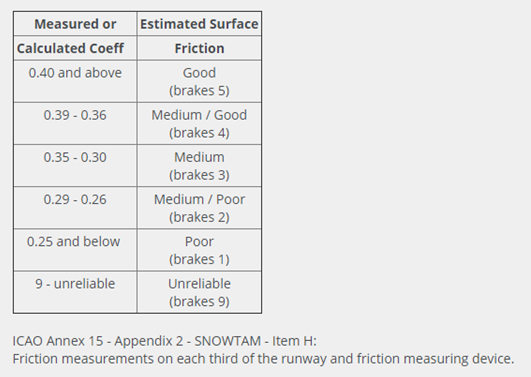This screenshot has width=531, height=377.
Task: Click the 'Estimated Surface' header cell
Action: coord(199,24)
